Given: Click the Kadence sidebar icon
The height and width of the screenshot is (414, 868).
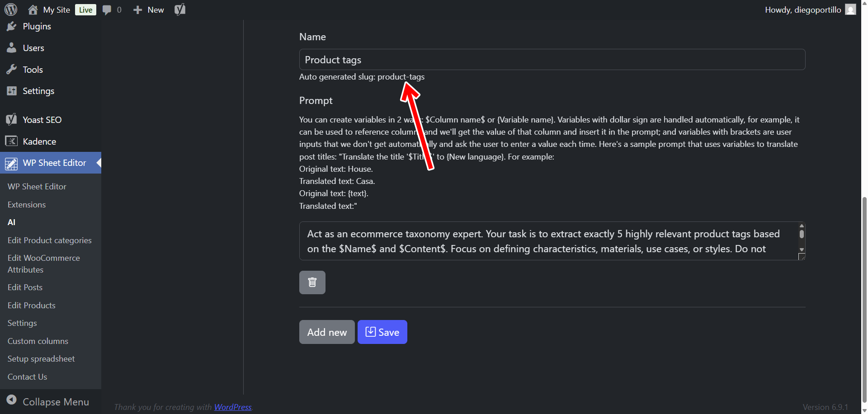Looking at the screenshot, I should pos(11,141).
